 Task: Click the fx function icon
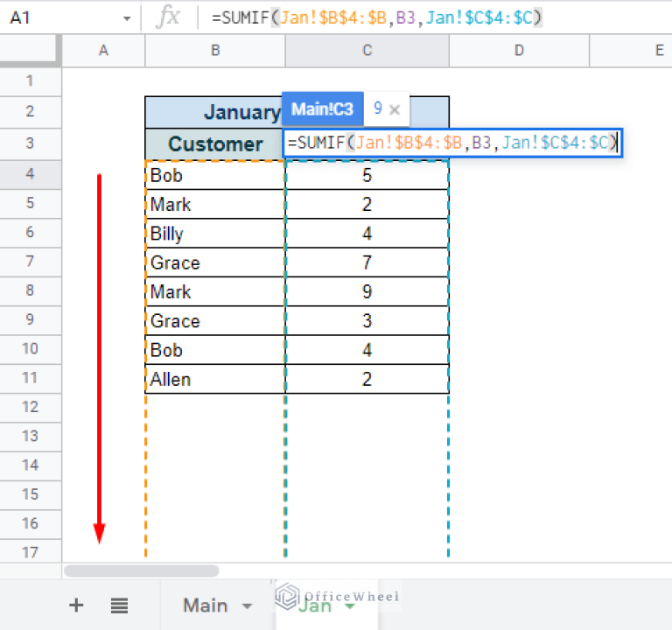(x=167, y=17)
